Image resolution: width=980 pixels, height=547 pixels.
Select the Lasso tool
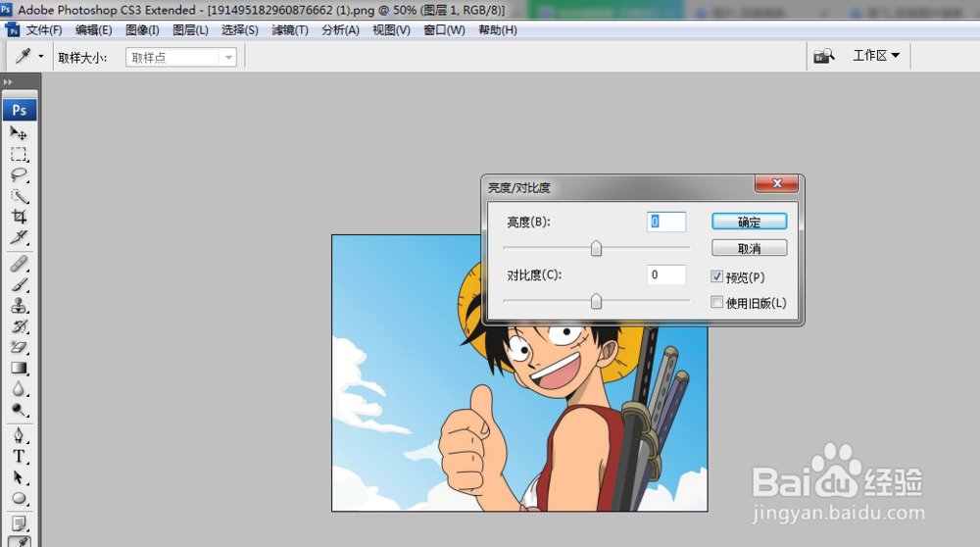click(19, 175)
